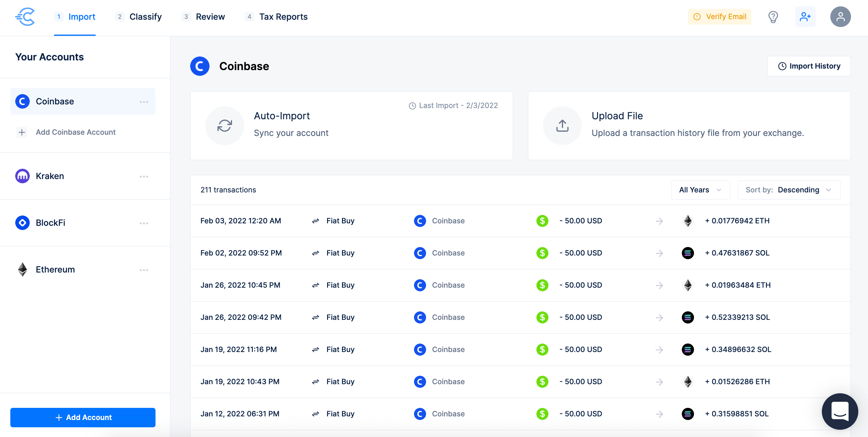Open the help question-mark icon

(x=773, y=16)
